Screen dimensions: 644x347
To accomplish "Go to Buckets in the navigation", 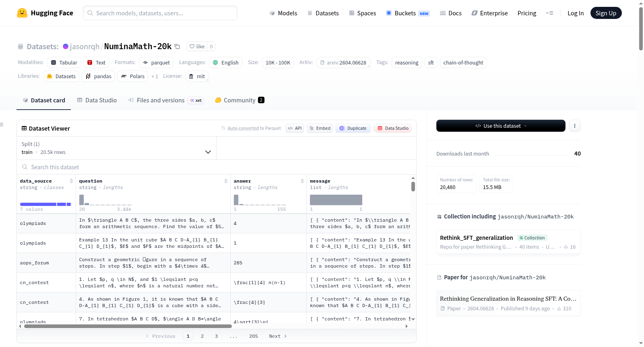I will click(408, 13).
